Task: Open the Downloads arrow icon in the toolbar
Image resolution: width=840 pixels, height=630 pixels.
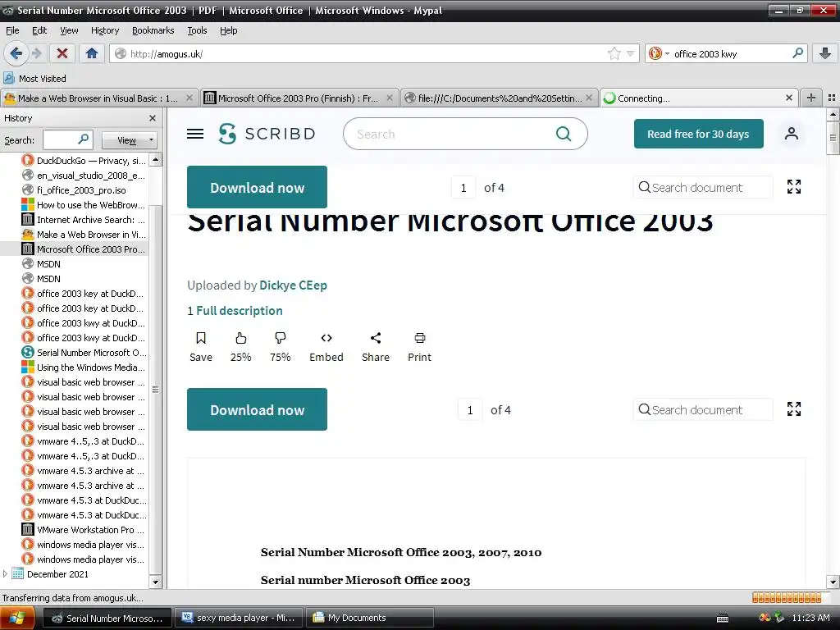Action: click(825, 53)
